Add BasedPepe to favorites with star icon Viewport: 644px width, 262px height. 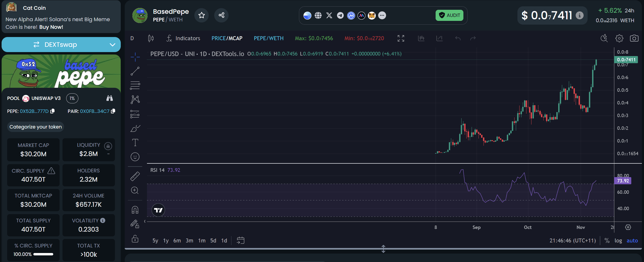[x=202, y=15]
